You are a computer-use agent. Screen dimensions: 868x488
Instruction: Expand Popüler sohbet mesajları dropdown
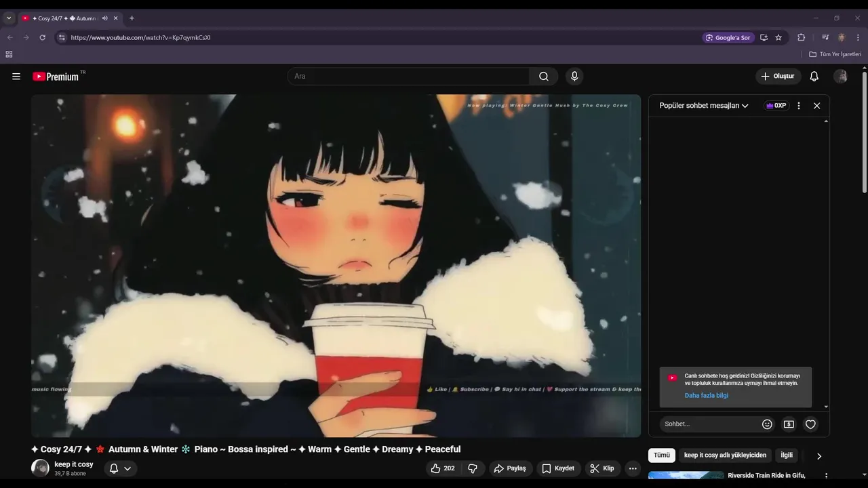tap(704, 106)
